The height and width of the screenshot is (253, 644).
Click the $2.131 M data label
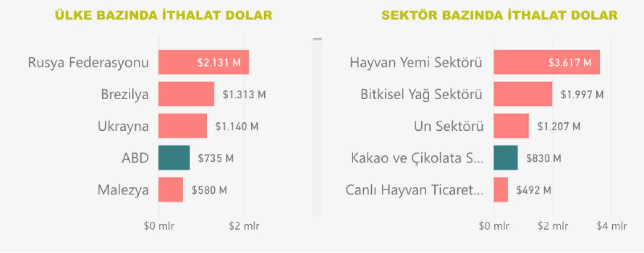point(219,63)
